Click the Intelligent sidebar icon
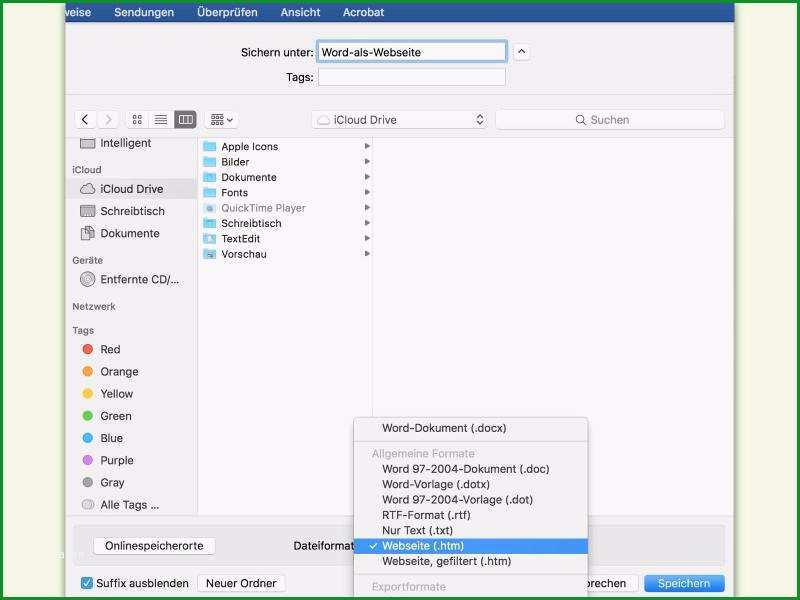Screen dimensions: 800x600 (88, 143)
